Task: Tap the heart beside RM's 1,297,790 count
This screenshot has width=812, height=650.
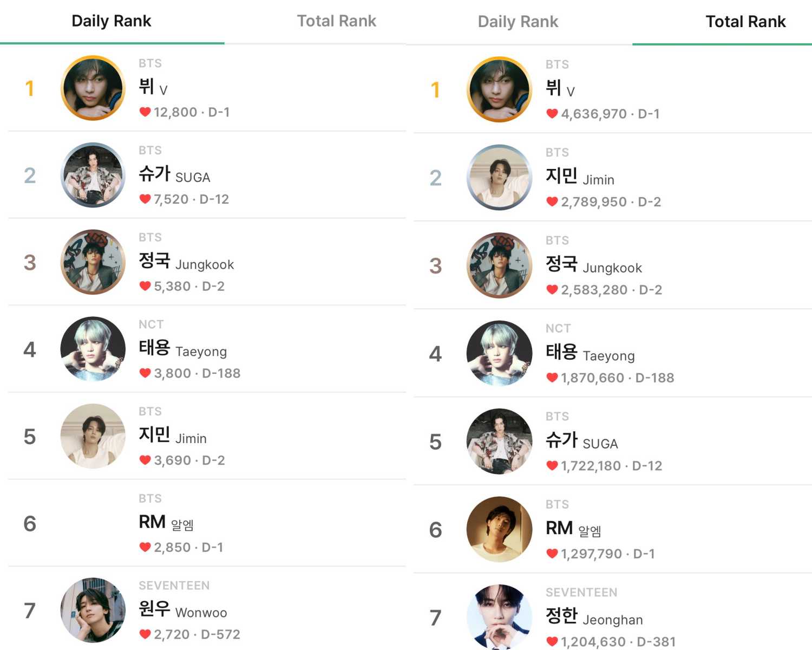Action: [552, 554]
